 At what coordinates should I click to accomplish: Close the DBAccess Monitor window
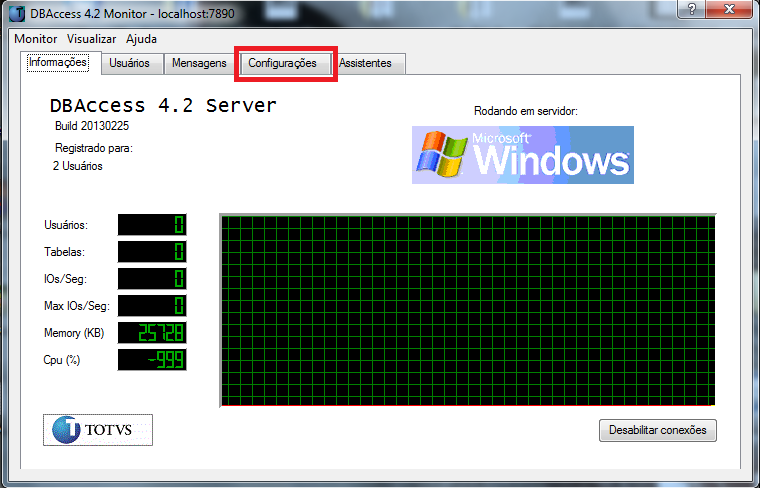(729, 9)
